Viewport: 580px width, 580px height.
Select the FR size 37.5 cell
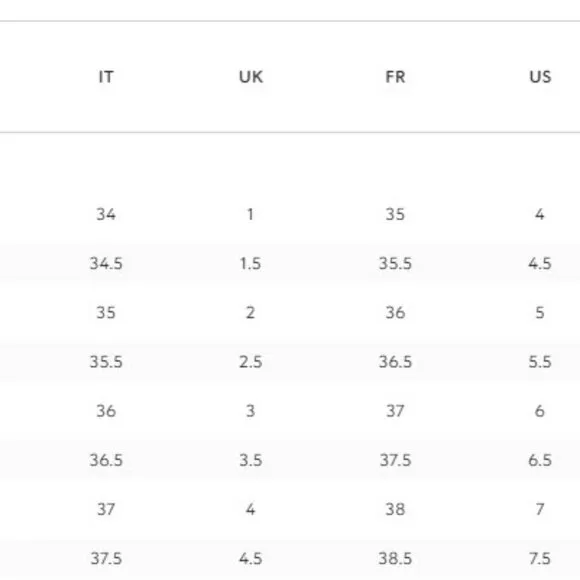coord(395,460)
